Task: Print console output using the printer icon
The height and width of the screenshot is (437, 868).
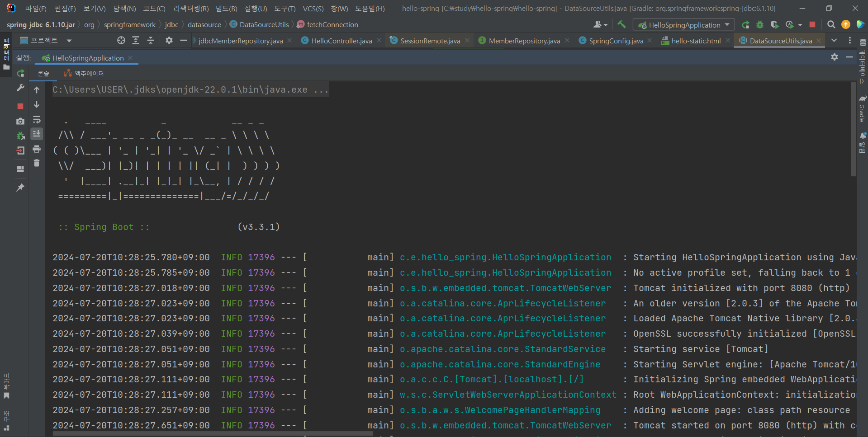Action: click(37, 149)
